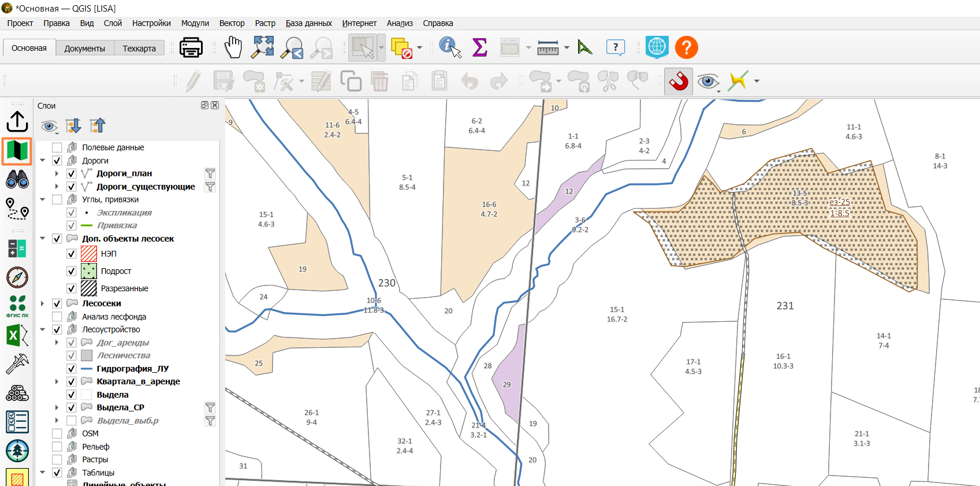This screenshot has width=980, height=486.
Task: Enable the OSM group checkbox
Action: [x=57, y=433]
